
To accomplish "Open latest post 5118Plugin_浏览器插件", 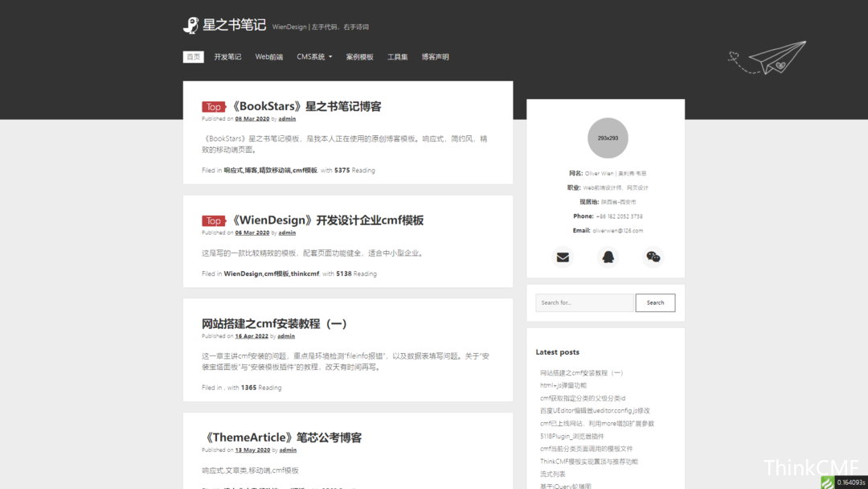I will click(x=572, y=437).
